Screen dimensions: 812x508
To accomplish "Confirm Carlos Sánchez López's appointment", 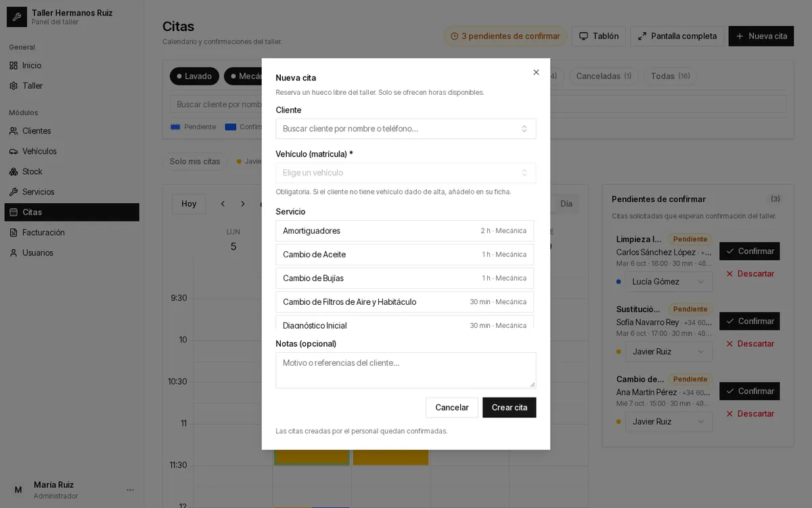I will pos(749,251).
